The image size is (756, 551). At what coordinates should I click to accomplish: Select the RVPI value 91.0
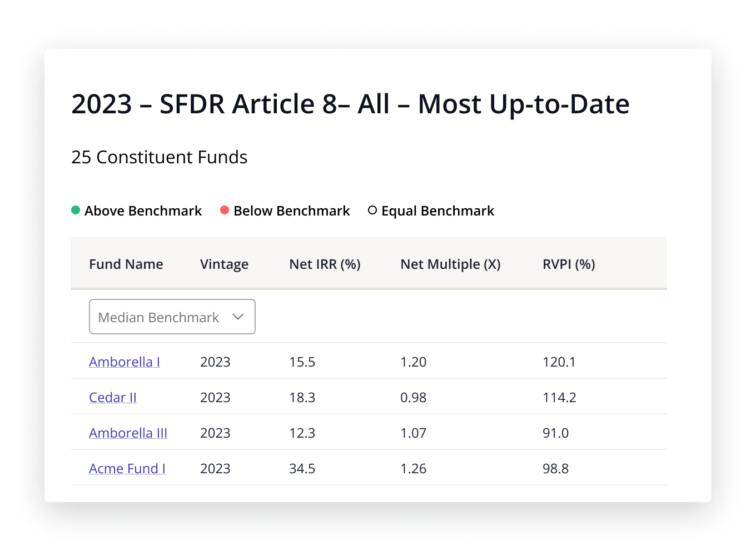(x=555, y=433)
